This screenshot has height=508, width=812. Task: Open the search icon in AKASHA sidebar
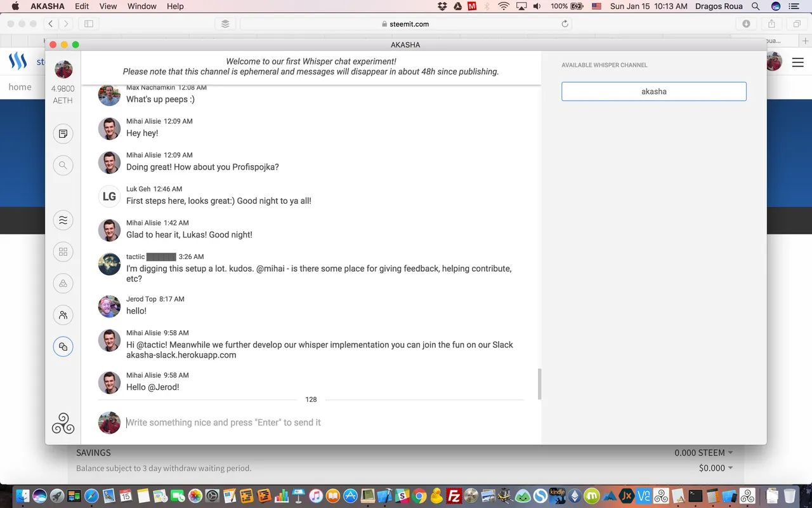pos(63,166)
